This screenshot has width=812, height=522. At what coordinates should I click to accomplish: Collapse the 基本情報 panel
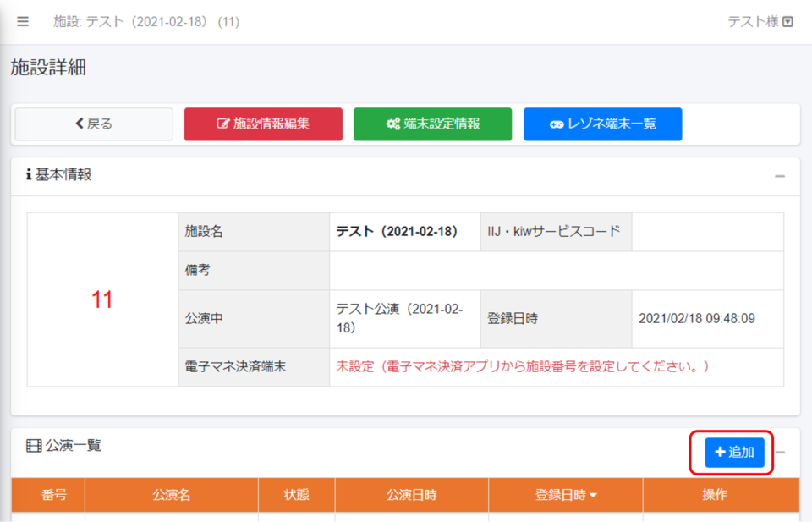pos(780,176)
